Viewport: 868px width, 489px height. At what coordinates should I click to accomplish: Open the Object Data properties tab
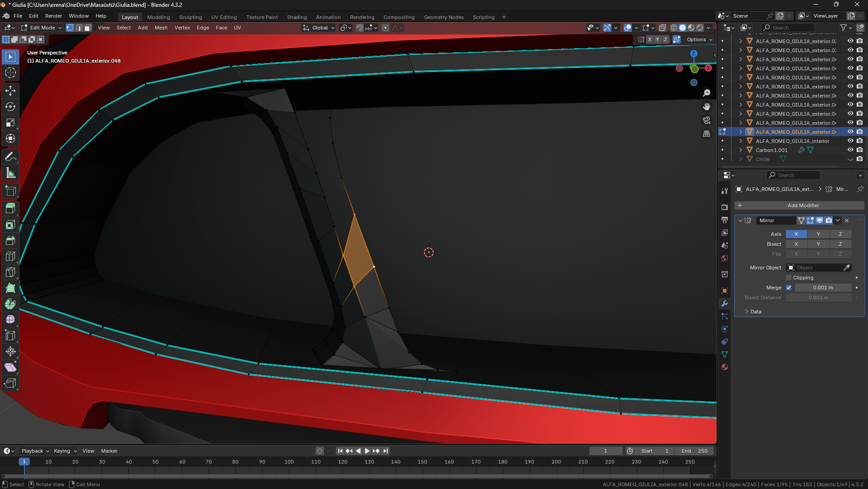pos(725,354)
